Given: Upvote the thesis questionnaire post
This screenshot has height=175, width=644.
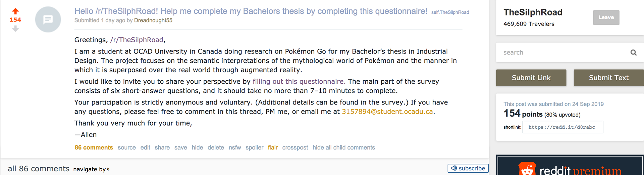Looking at the screenshot, I should pyautogui.click(x=15, y=11).
